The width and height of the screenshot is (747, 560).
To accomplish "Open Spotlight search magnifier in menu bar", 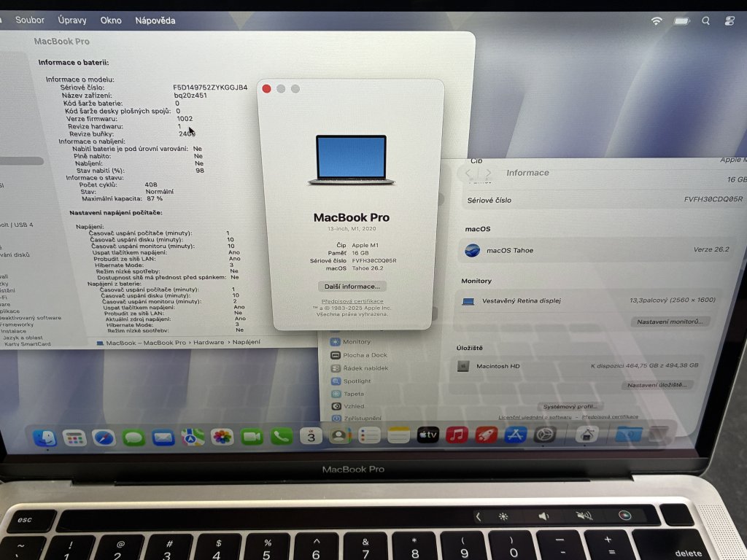I will click(x=705, y=21).
